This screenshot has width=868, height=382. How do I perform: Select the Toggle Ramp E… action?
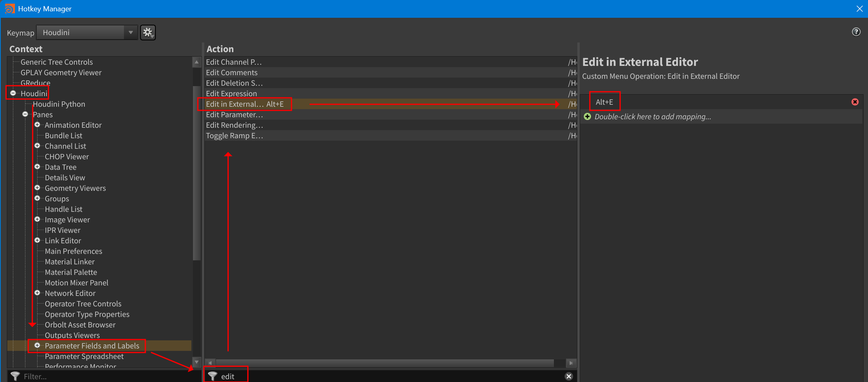coord(390,135)
